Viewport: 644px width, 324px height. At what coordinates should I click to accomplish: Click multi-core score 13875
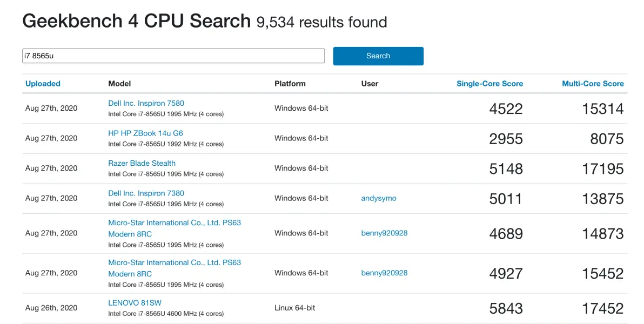pos(602,199)
